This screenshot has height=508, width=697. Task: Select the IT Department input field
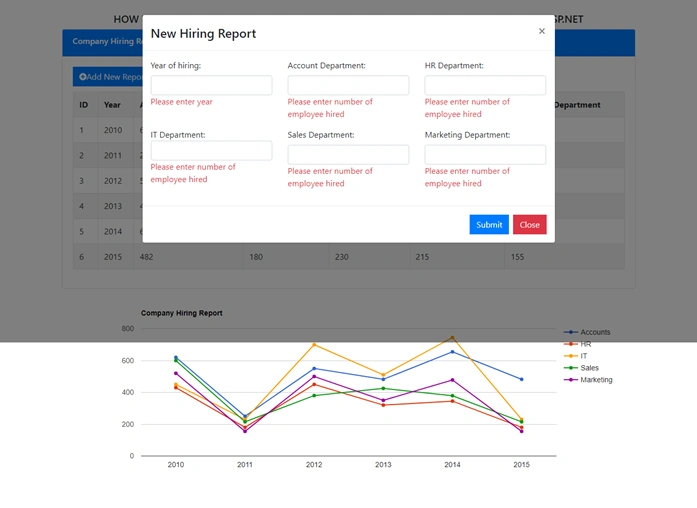click(211, 151)
